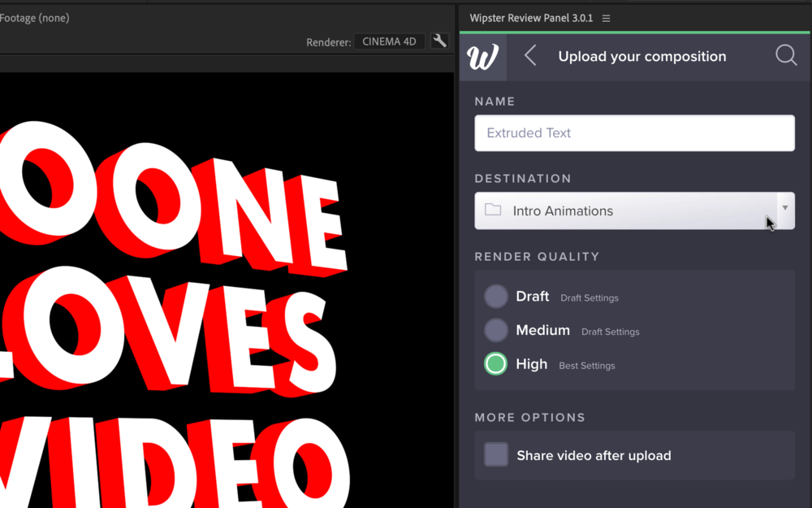Select Medium render quality
Image resolution: width=812 pixels, height=508 pixels.
point(495,330)
